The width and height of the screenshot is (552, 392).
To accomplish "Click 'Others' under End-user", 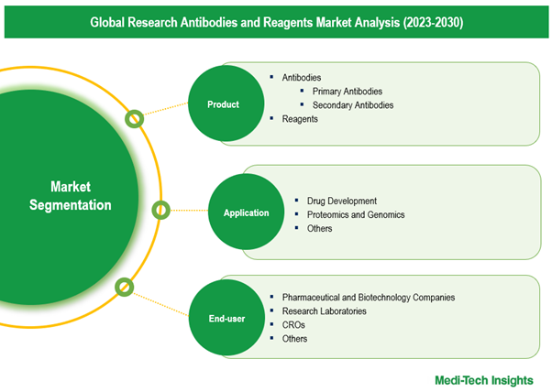I will (x=294, y=339).
